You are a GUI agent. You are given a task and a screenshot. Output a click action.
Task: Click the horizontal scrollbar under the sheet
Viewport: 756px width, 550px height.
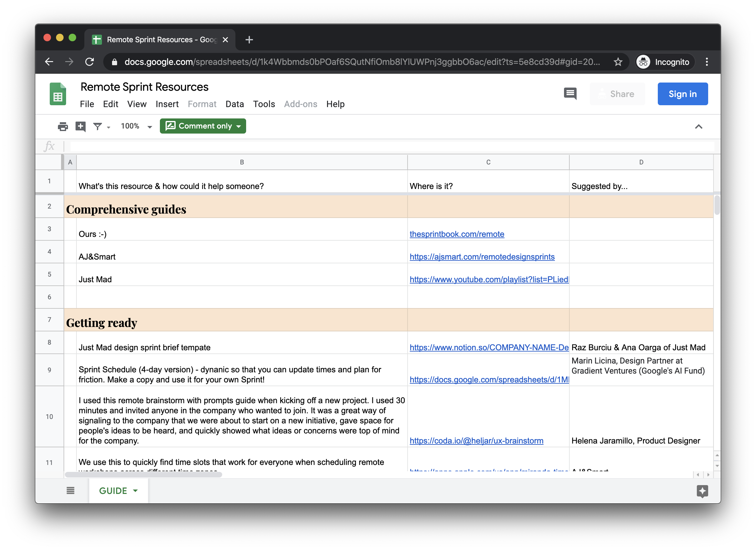(143, 475)
